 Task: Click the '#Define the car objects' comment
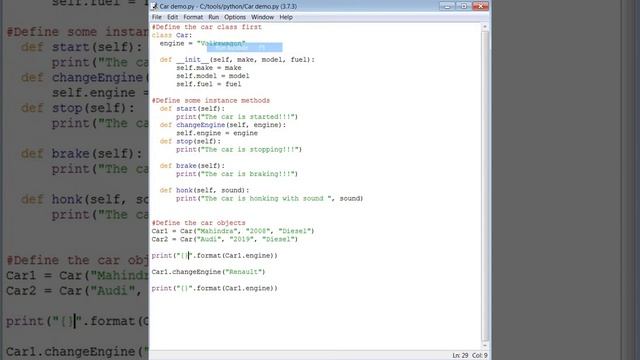click(198, 223)
